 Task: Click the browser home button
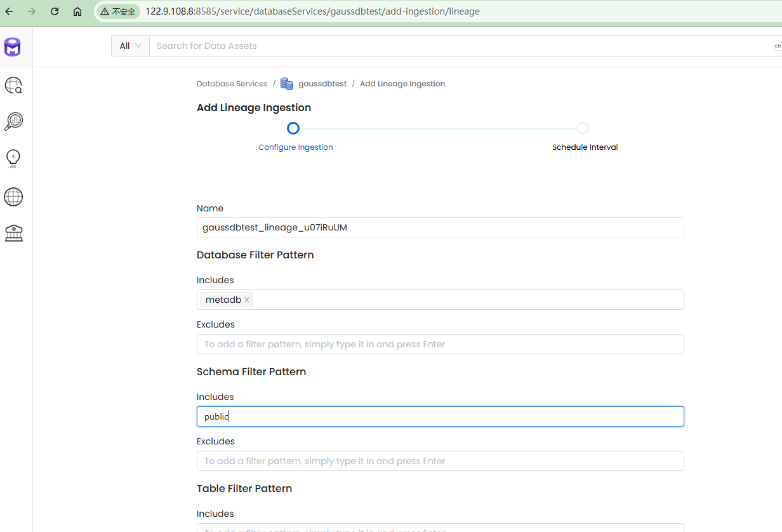[77, 11]
